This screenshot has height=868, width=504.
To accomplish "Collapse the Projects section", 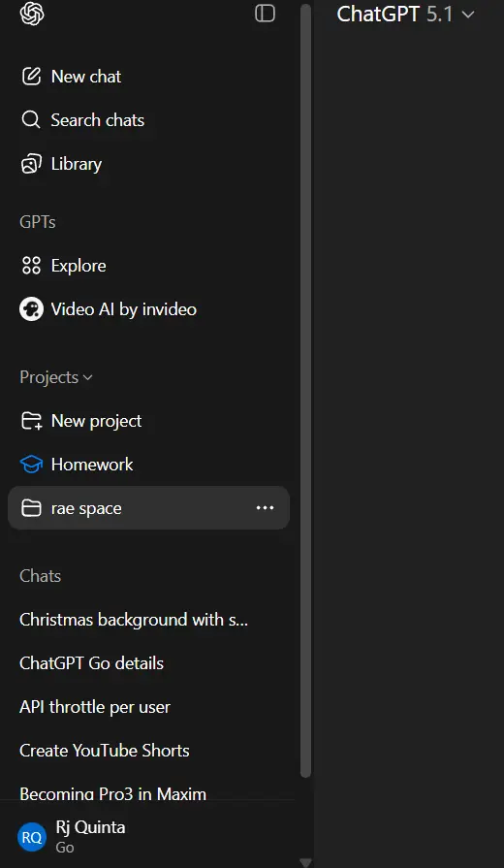I will 56,377.
